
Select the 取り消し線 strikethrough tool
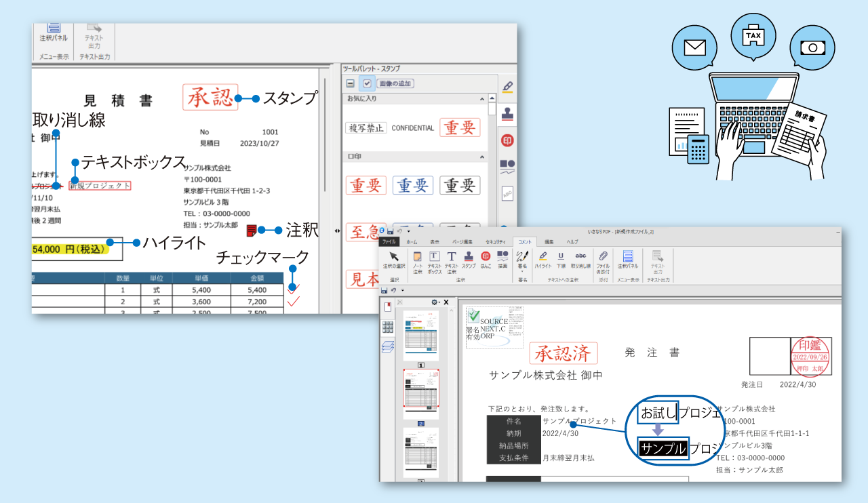click(580, 258)
